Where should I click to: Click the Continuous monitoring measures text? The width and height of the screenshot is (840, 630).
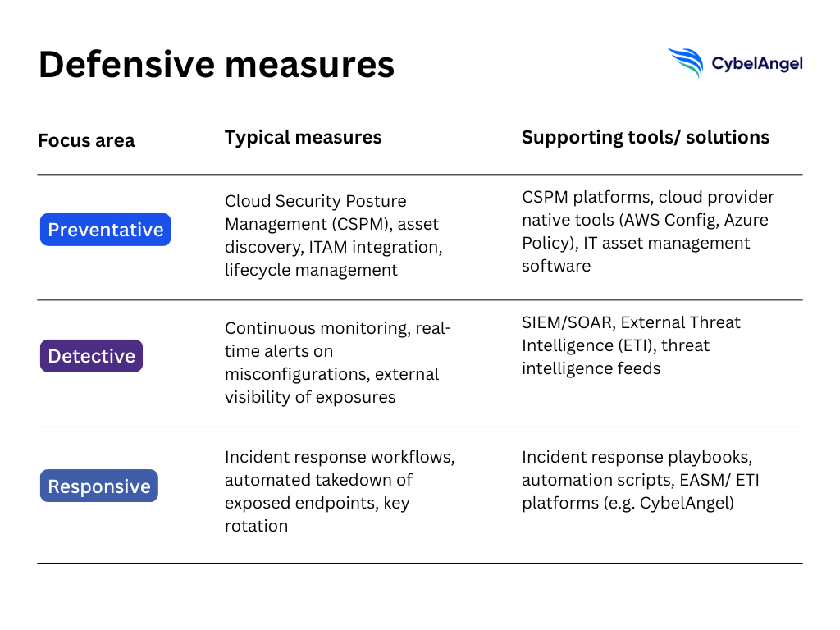pyautogui.click(x=338, y=328)
